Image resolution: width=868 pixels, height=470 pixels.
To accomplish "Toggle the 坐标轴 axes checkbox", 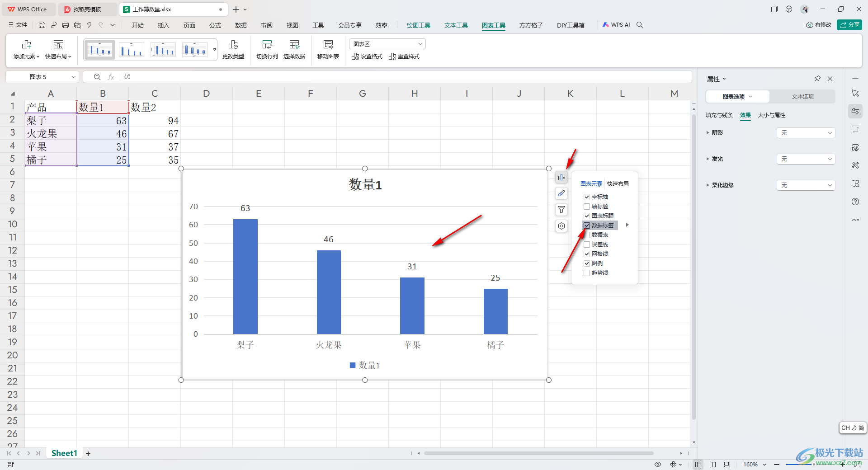I will click(x=587, y=197).
